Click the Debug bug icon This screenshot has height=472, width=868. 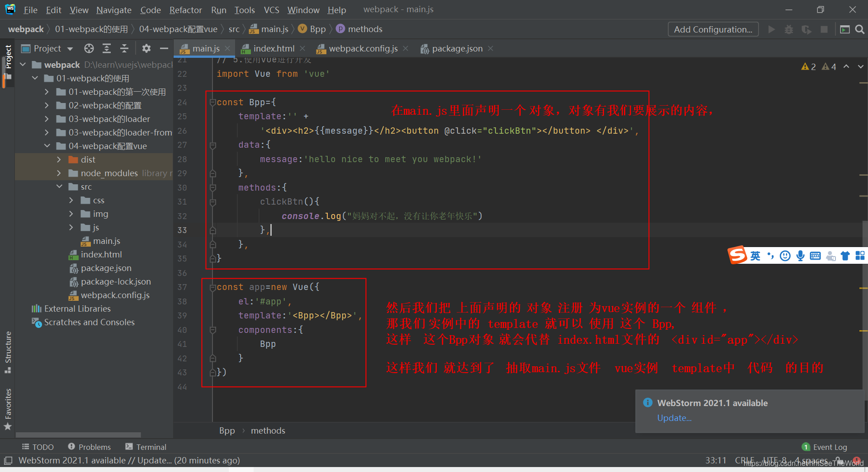789,29
